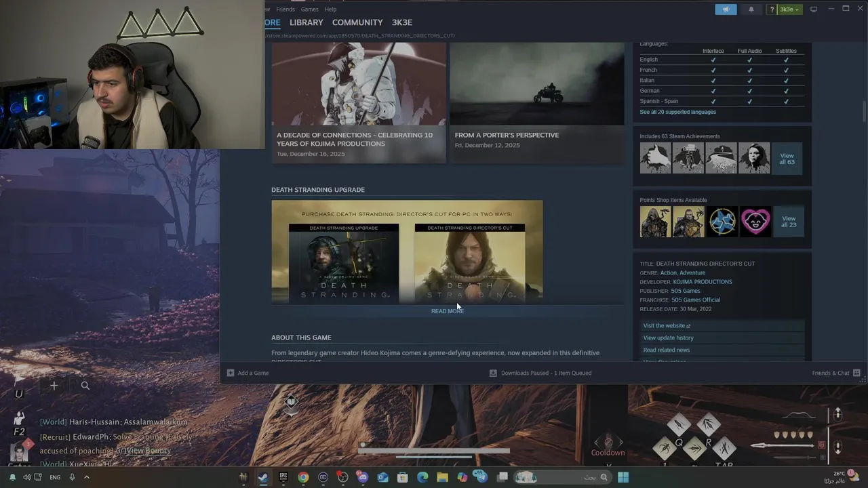
Task: Click Read related news
Action: 722,350
